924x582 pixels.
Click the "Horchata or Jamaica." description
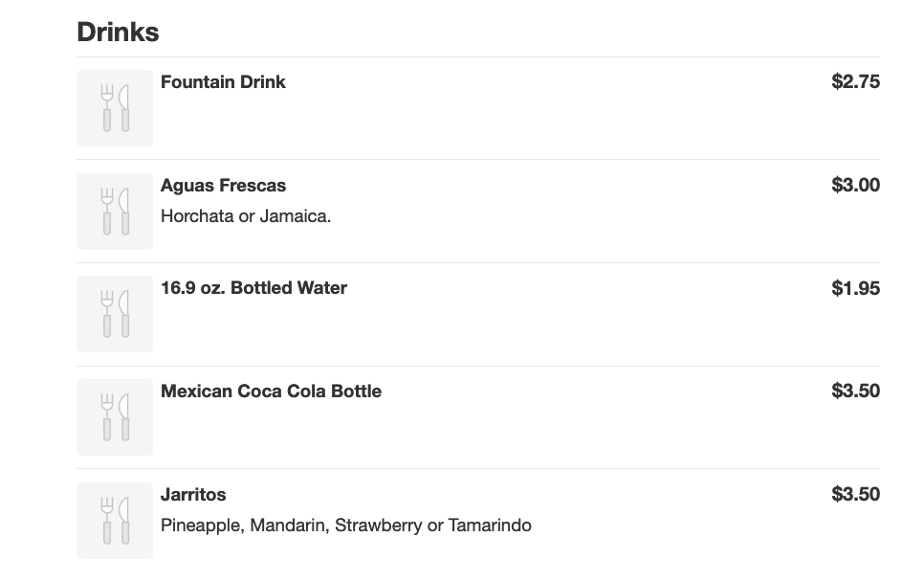pyautogui.click(x=246, y=216)
